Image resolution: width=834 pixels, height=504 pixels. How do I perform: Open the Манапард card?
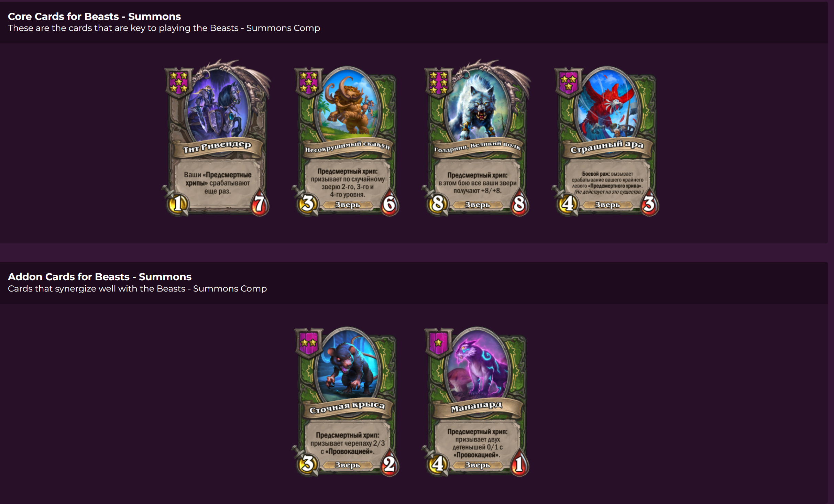(476, 402)
